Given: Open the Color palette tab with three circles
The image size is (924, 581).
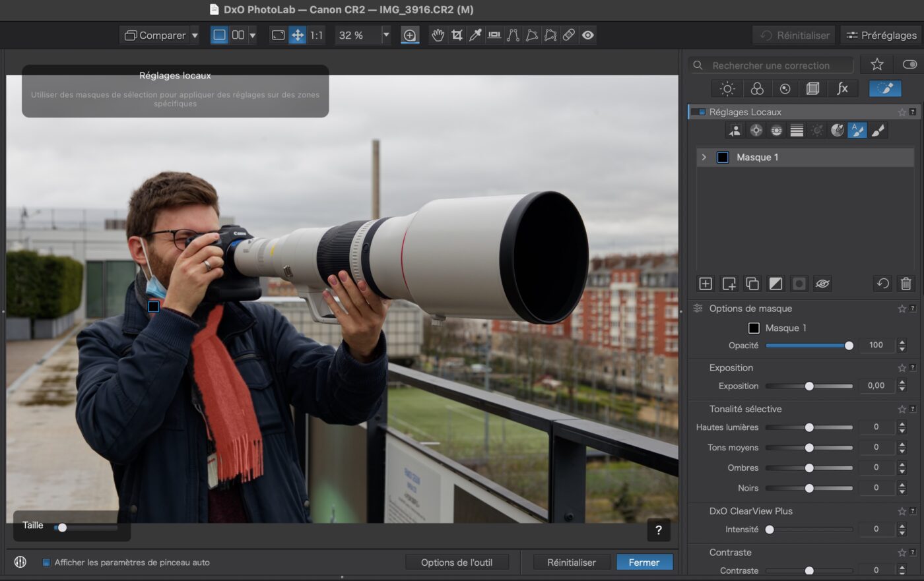Looking at the screenshot, I should tap(757, 89).
